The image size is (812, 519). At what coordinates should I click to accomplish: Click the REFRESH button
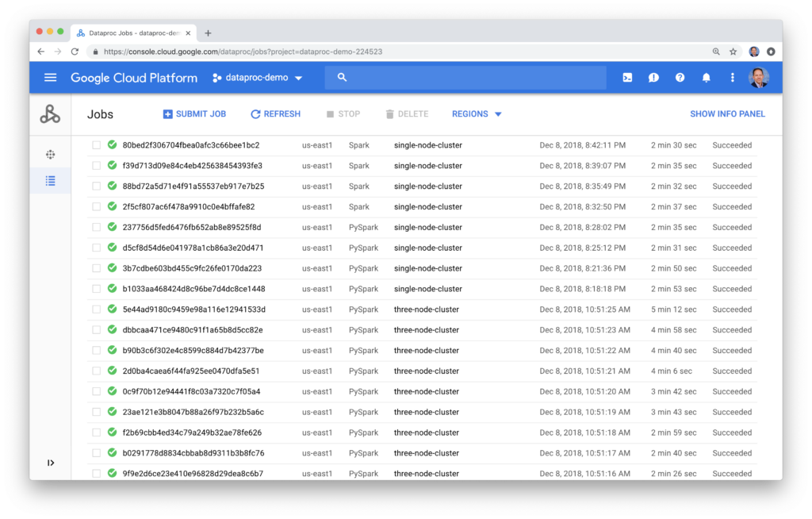pos(275,114)
